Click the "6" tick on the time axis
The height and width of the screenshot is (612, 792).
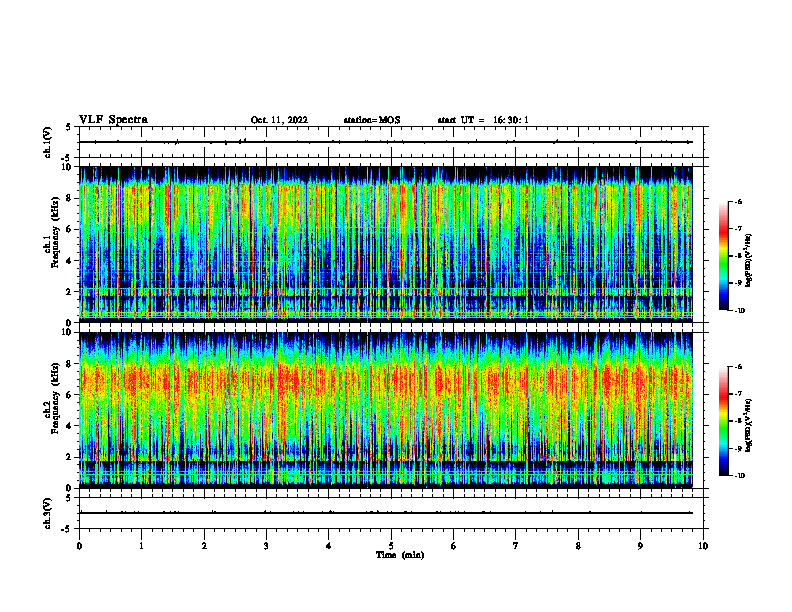[x=454, y=546]
